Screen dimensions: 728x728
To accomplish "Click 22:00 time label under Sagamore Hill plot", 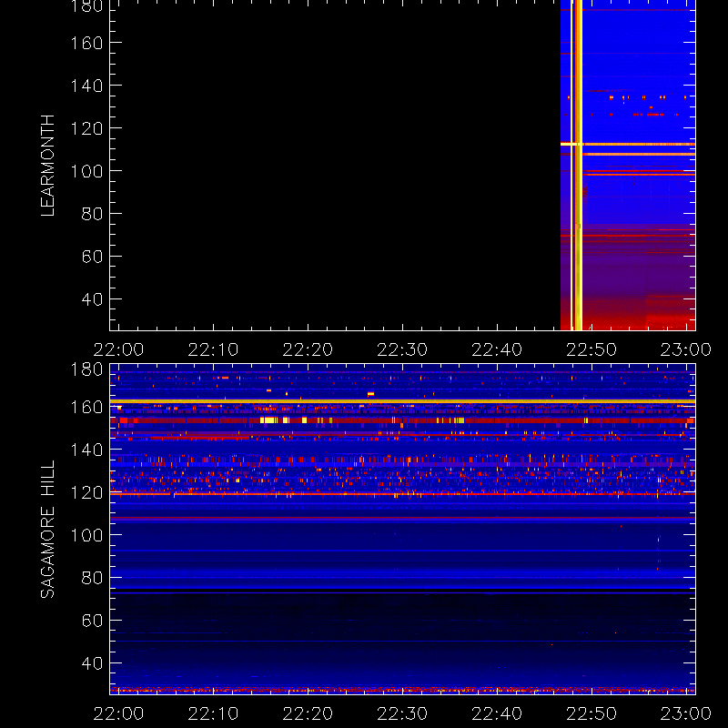I will pyautogui.click(x=119, y=713).
